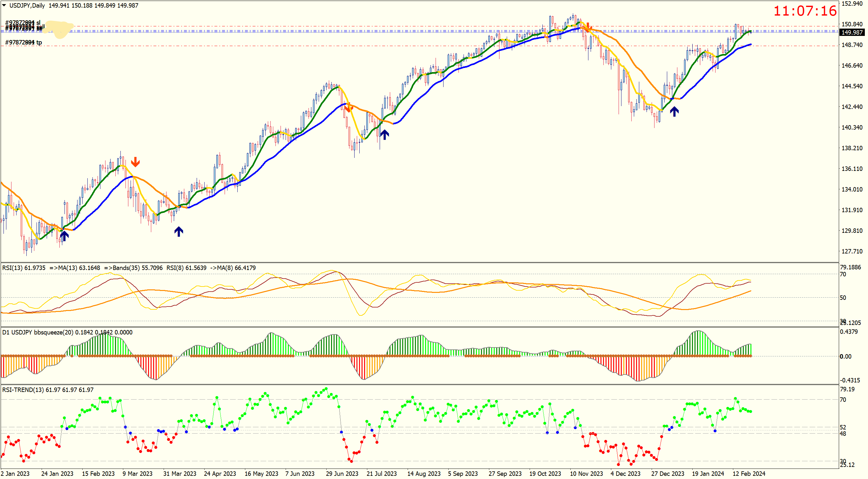Screen dimensions: 868x479
Task: Click the current price tag 149.987
Action: (x=851, y=32)
